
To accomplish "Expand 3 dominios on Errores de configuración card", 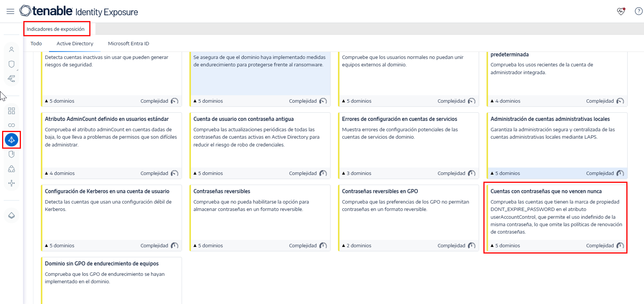I will pos(357,173).
